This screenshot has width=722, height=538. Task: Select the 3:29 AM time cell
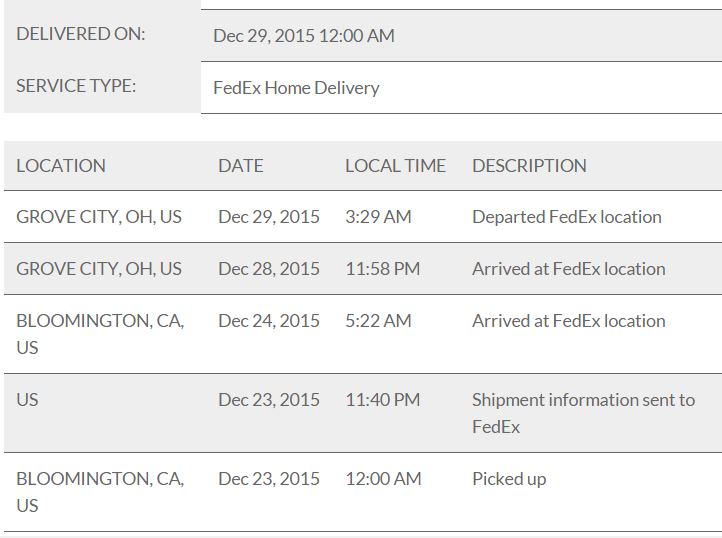378,216
